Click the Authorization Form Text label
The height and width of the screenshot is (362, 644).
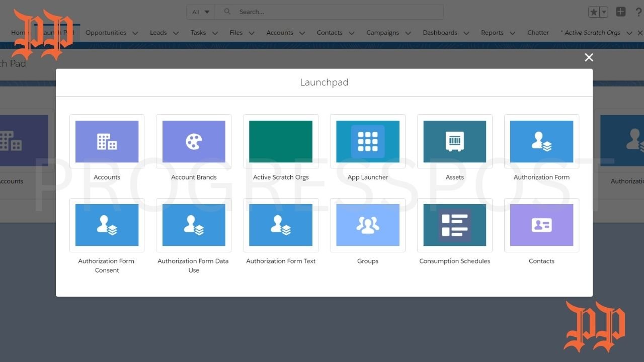pyautogui.click(x=281, y=261)
